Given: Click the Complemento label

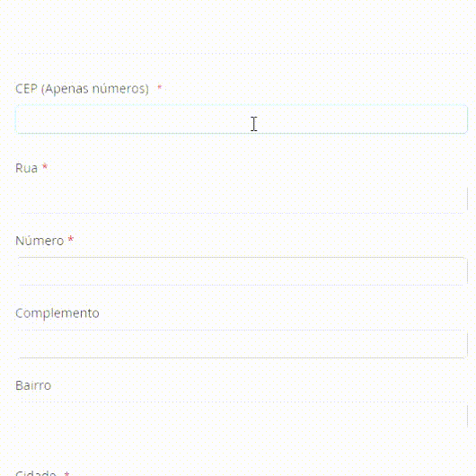Looking at the screenshot, I should pos(57,313).
